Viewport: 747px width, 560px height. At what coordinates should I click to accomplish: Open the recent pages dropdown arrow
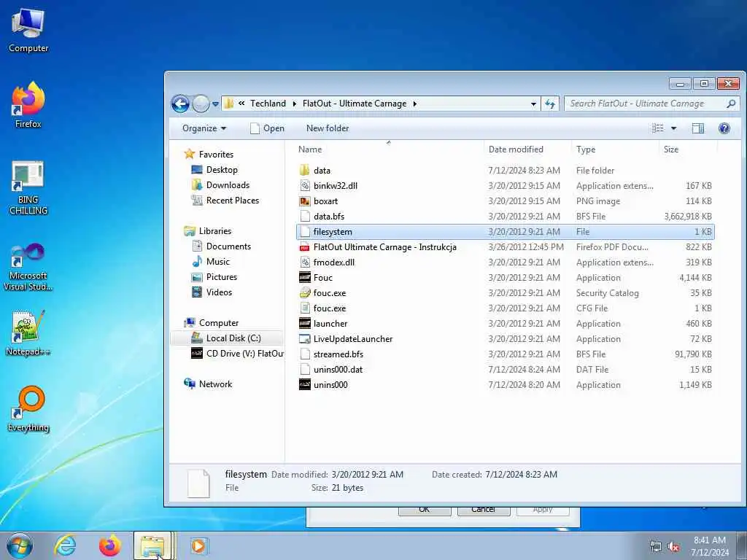click(215, 104)
